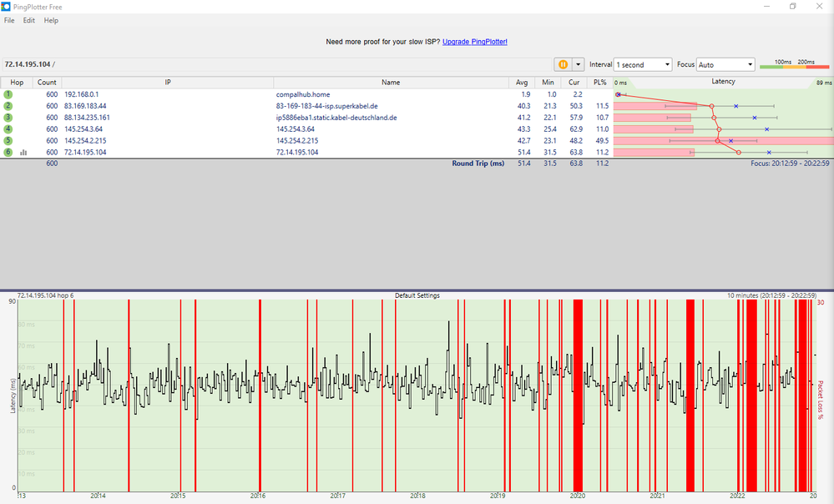Open the Help menu

[x=51, y=20]
